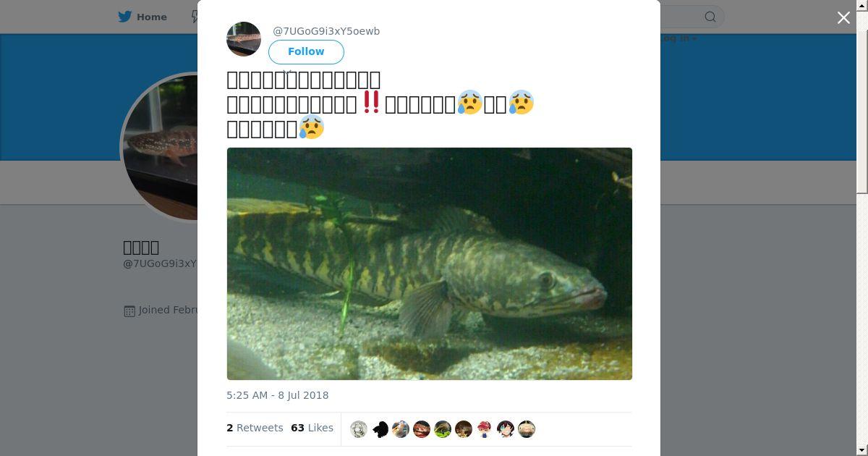The image size is (868, 456).
Task: Enlarge the snakehead fish photo
Action: pos(429,263)
